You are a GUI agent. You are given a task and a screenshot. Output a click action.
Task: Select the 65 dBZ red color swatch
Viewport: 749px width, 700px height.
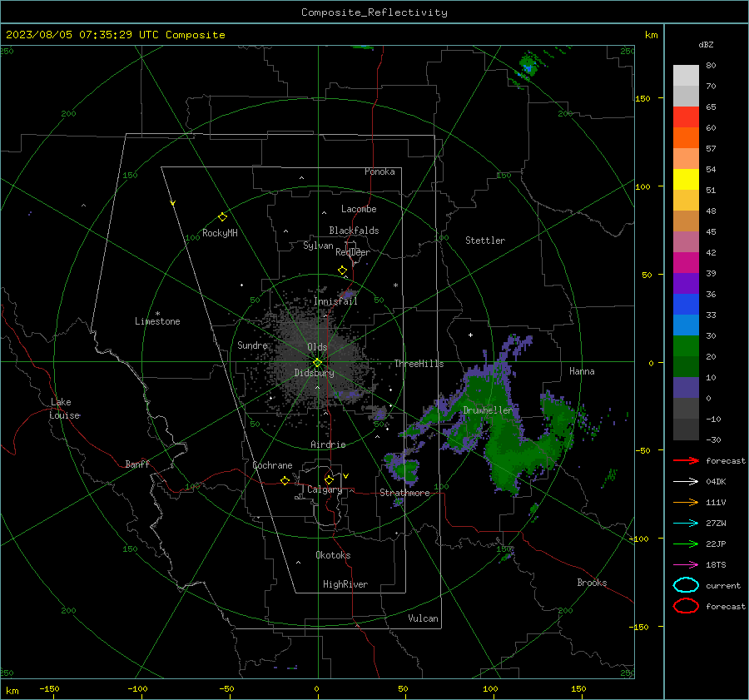(x=686, y=117)
